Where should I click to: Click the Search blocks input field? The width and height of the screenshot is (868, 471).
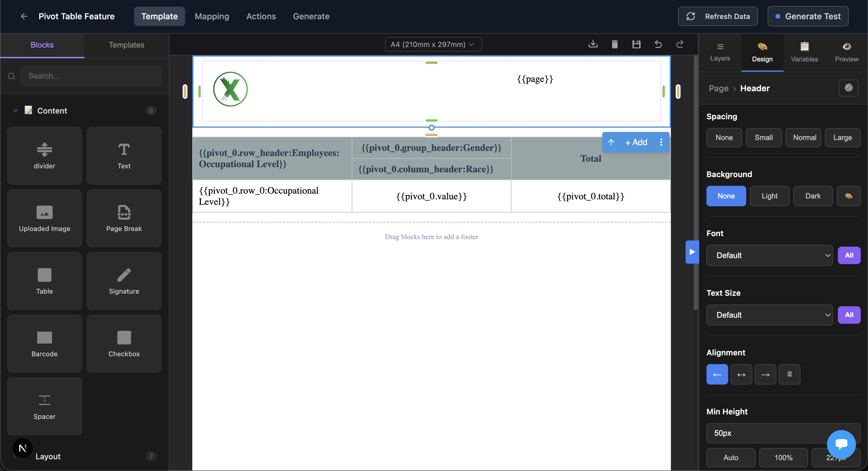pos(91,76)
